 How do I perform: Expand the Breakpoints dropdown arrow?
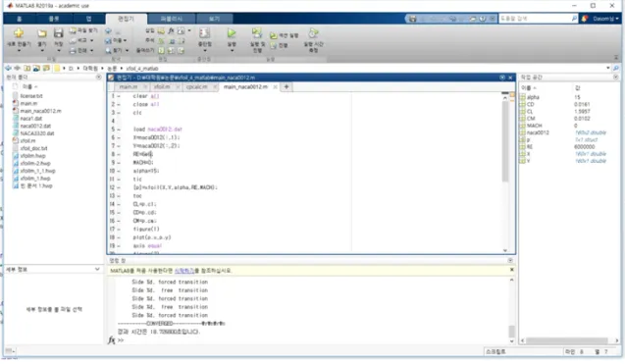tap(204, 51)
